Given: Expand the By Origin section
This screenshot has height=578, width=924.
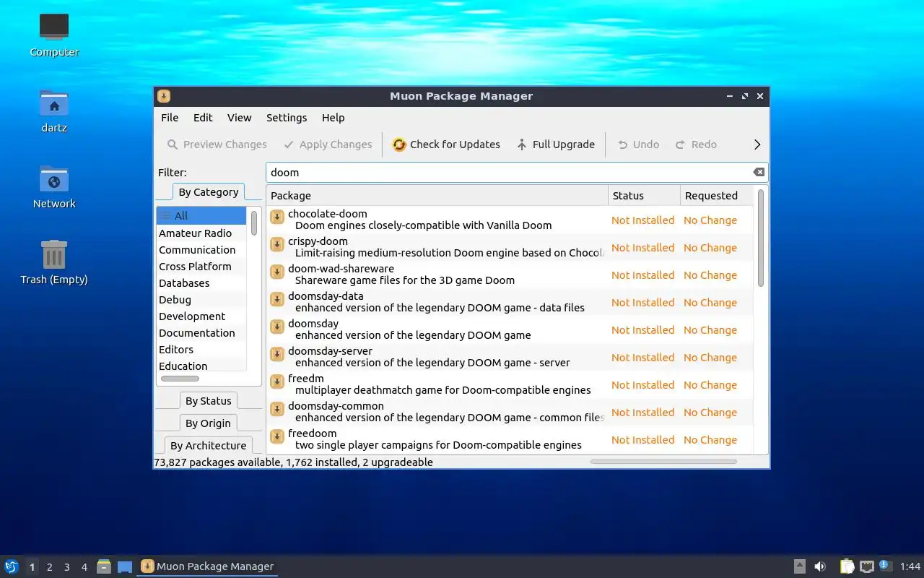Looking at the screenshot, I should click(x=208, y=423).
